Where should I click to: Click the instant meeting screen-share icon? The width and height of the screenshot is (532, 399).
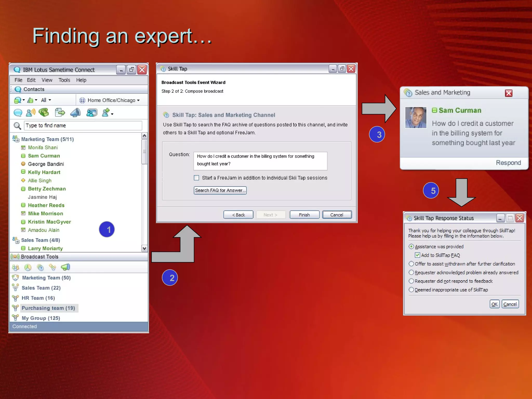tap(92, 113)
